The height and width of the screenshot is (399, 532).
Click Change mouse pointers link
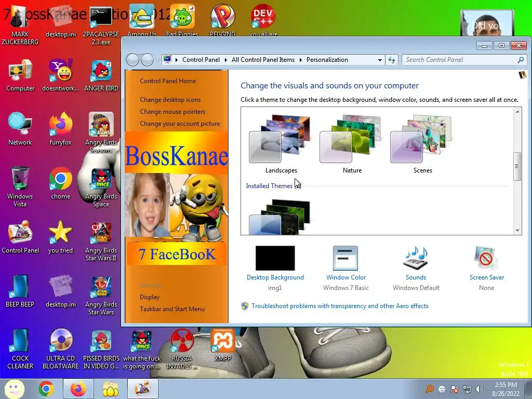click(172, 112)
